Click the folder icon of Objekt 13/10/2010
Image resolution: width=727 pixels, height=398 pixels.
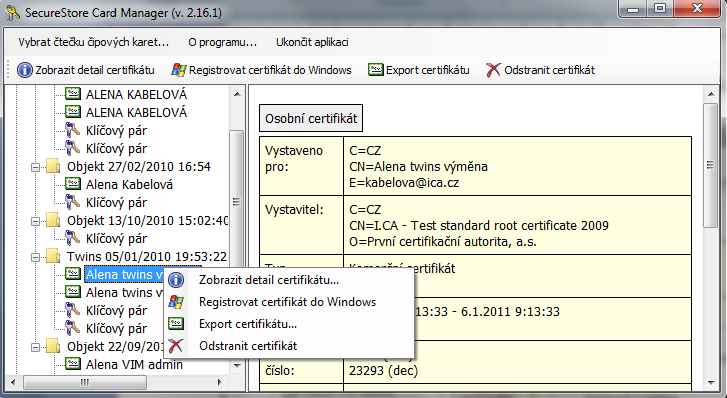coord(52,220)
